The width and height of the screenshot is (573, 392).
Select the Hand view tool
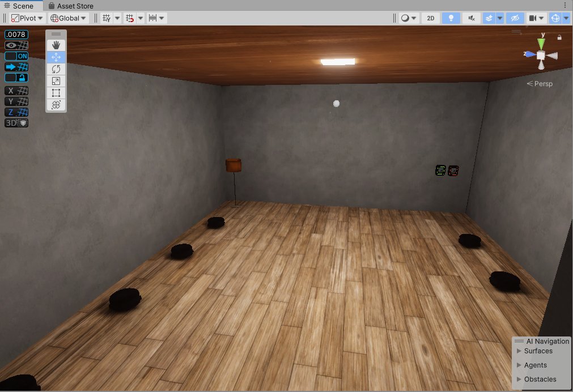tap(56, 45)
